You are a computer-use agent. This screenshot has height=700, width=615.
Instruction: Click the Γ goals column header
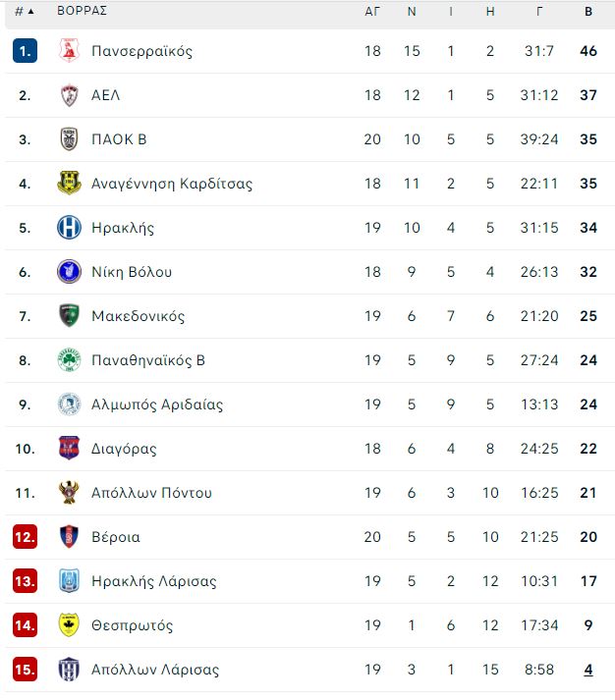click(539, 12)
